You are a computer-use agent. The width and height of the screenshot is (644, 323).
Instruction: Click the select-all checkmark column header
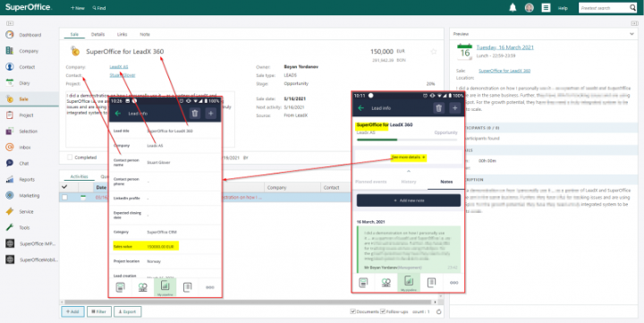coord(64,187)
